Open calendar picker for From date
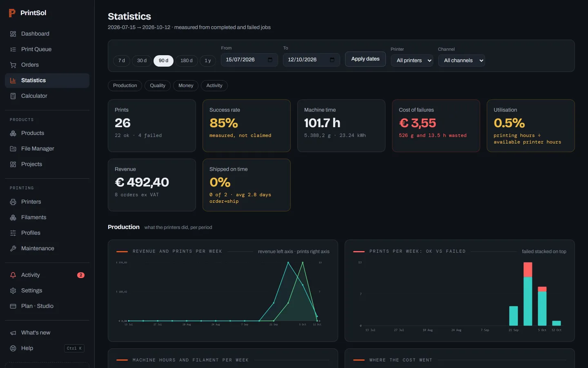Image resolution: width=588 pixels, height=368 pixels. (x=270, y=60)
